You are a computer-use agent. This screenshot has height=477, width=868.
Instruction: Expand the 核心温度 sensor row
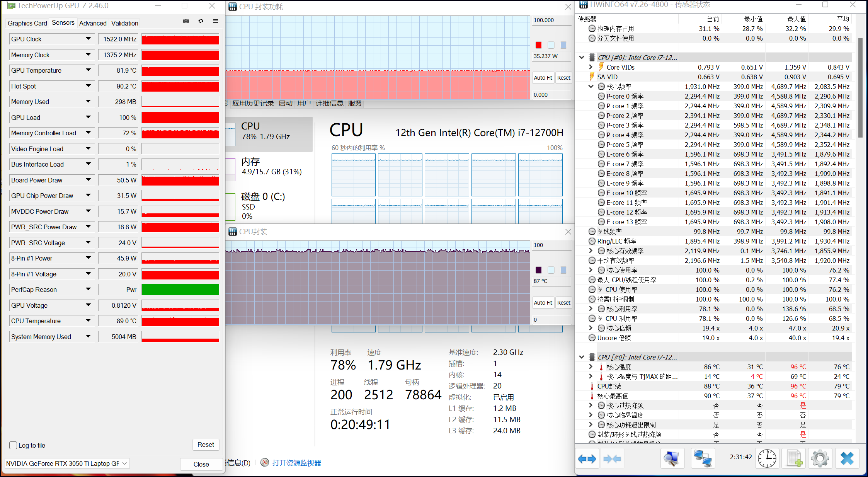click(x=591, y=367)
